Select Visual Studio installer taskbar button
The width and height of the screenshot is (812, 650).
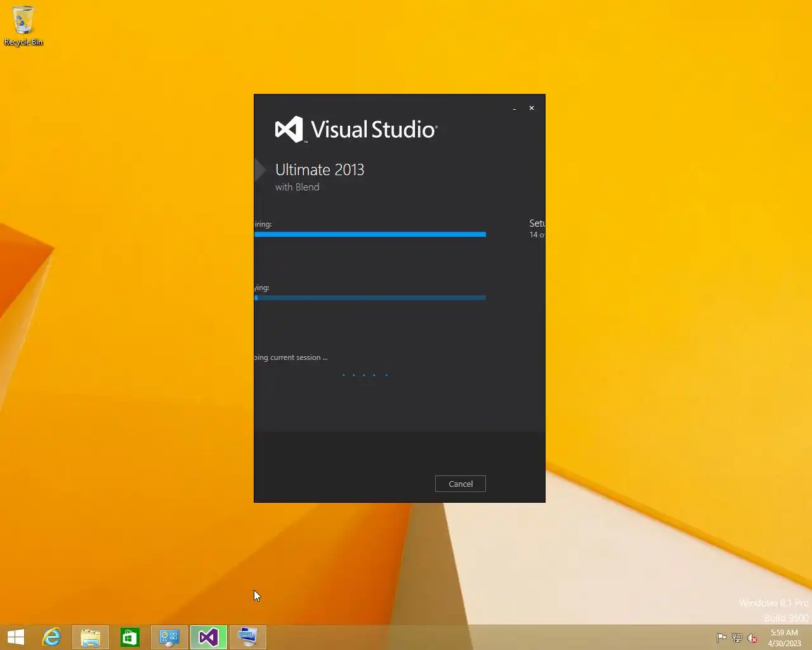coord(209,637)
